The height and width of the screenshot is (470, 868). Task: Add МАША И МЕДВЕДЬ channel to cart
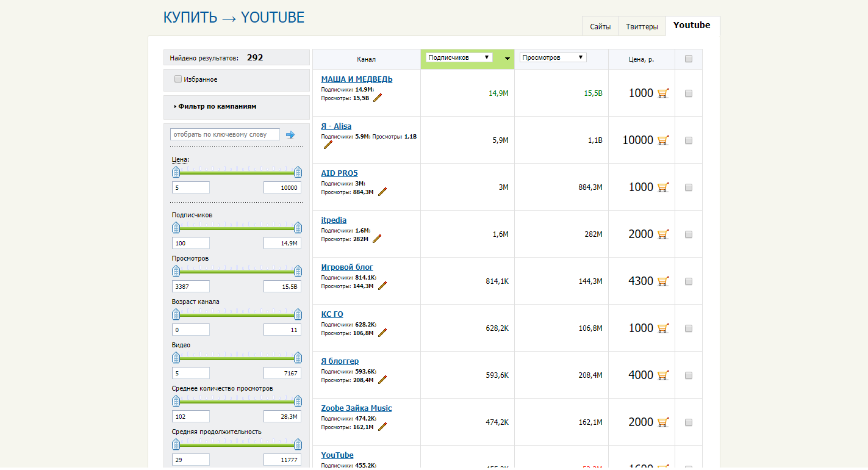[663, 93]
